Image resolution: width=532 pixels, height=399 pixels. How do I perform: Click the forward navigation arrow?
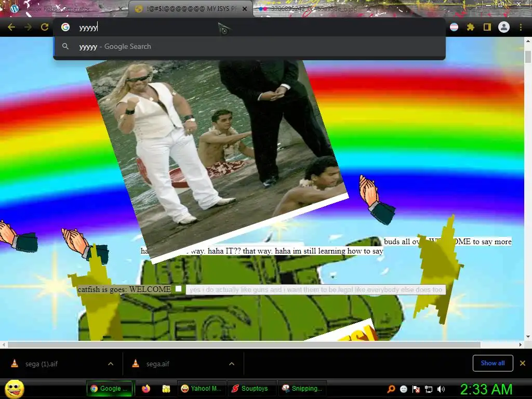pos(28,27)
